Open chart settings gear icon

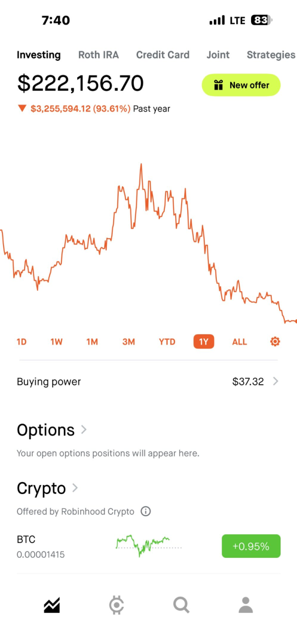coord(275,342)
